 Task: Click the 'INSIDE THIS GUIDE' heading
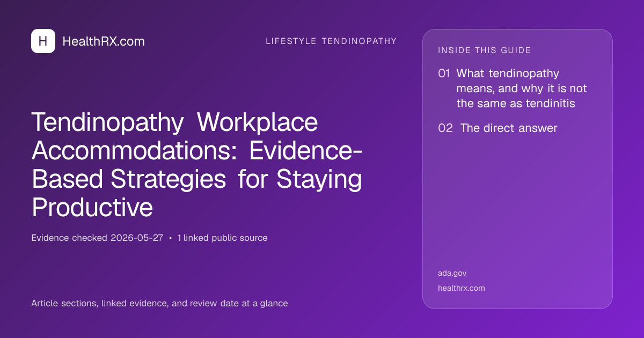click(x=485, y=50)
